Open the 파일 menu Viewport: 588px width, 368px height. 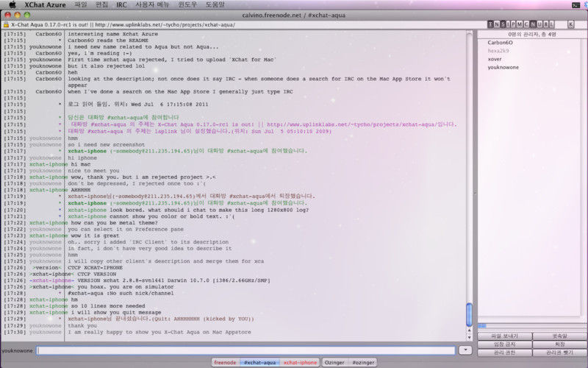click(x=81, y=5)
